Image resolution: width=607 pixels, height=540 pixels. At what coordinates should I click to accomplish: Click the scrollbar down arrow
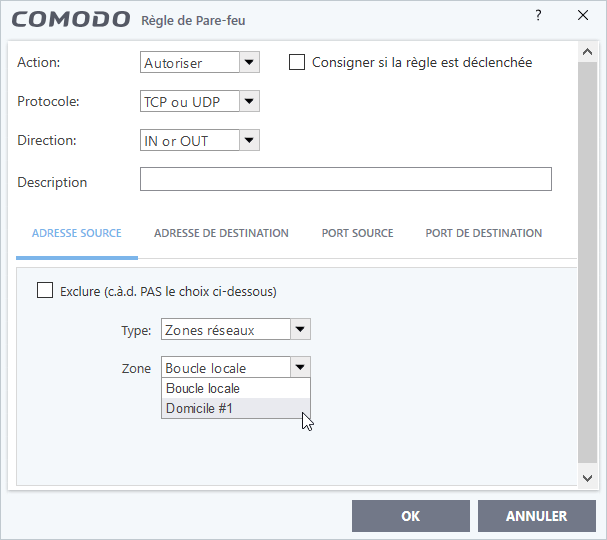click(x=587, y=478)
